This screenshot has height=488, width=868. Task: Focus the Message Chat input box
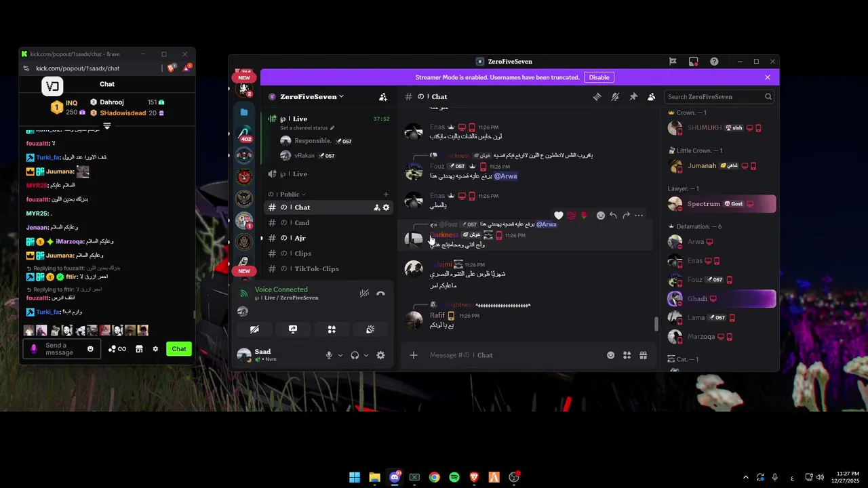point(514,355)
